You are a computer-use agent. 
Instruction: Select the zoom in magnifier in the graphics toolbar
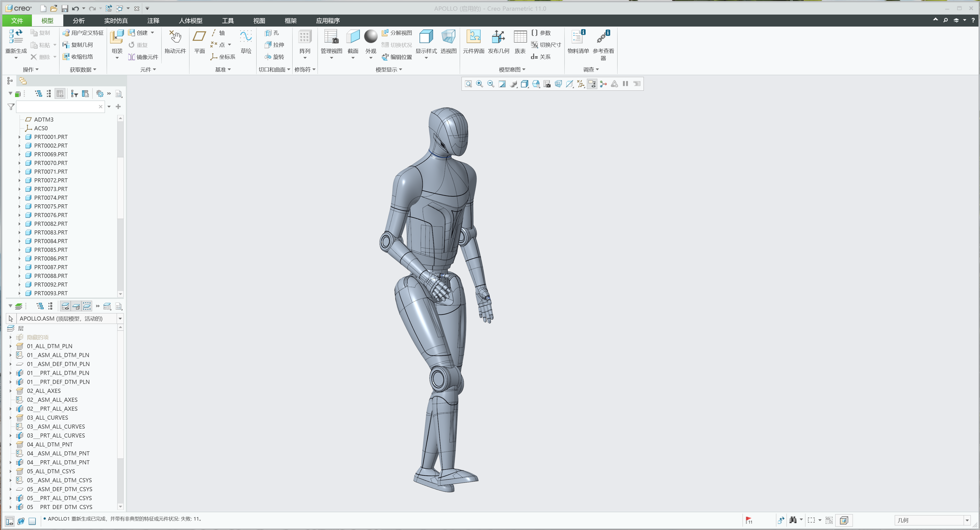pyautogui.click(x=479, y=84)
